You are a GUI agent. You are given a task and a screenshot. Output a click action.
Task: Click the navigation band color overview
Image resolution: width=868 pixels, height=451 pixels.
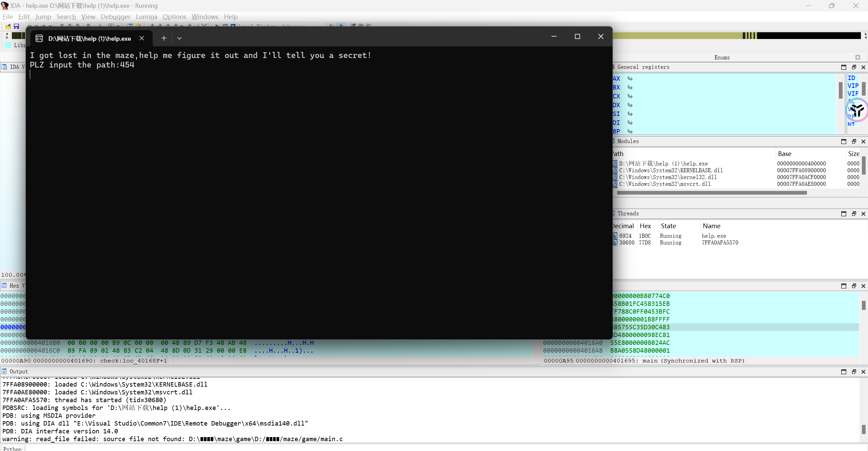coord(678,36)
